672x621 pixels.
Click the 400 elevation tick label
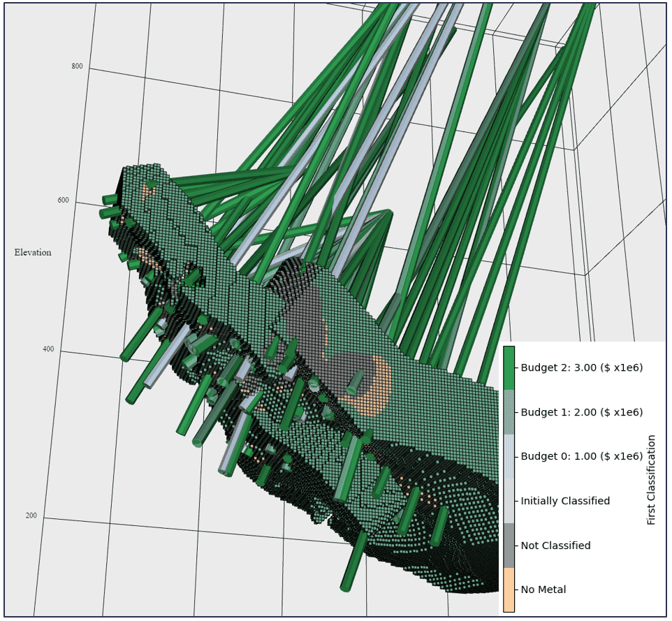click(x=48, y=349)
